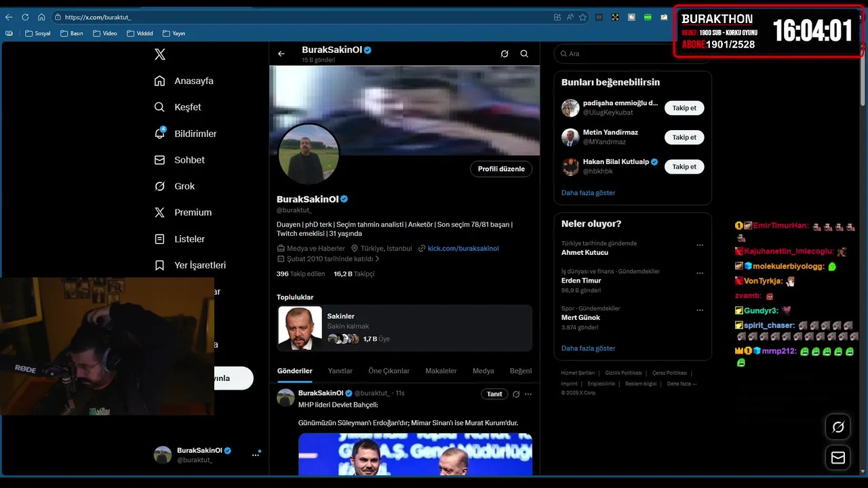Follow padişaha emmioğlu with Takip et

pos(684,108)
